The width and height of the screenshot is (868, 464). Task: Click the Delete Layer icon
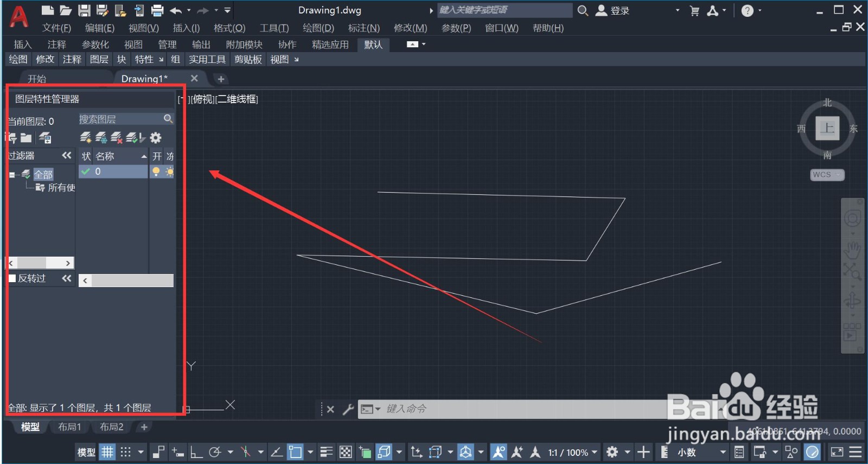click(116, 138)
